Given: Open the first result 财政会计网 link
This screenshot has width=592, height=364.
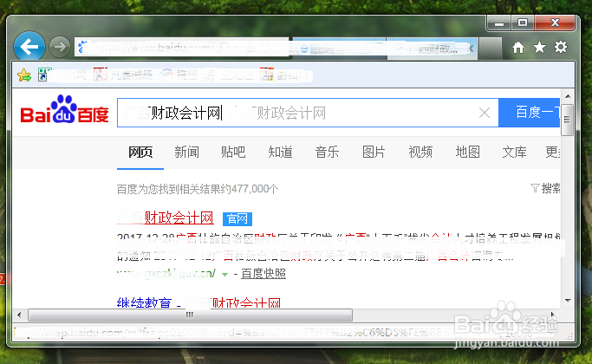Looking at the screenshot, I should 166,218.
